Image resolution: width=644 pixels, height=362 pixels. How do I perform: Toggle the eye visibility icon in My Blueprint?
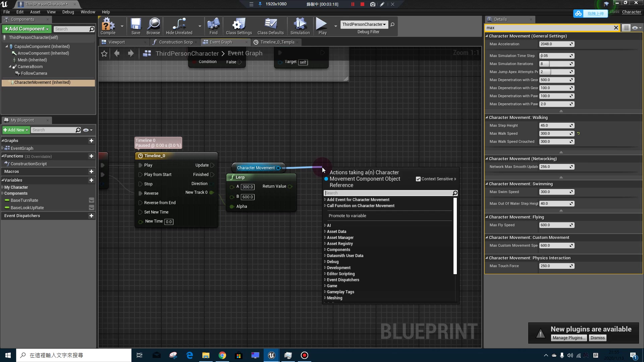tap(86, 130)
